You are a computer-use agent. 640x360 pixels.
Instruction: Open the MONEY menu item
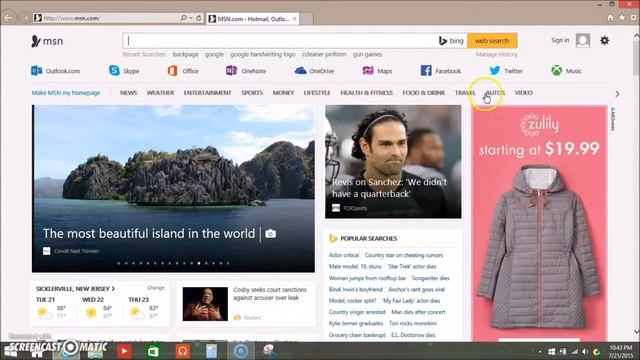point(283,93)
